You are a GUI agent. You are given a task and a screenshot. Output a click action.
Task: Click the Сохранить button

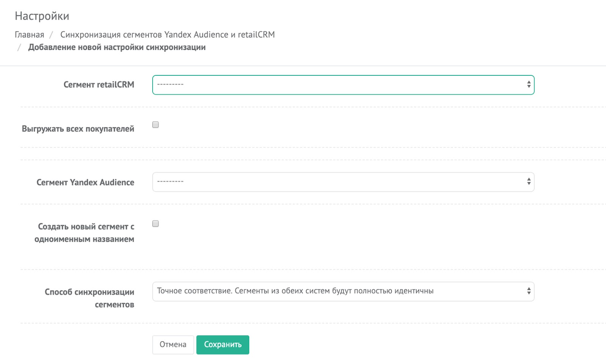tap(223, 345)
